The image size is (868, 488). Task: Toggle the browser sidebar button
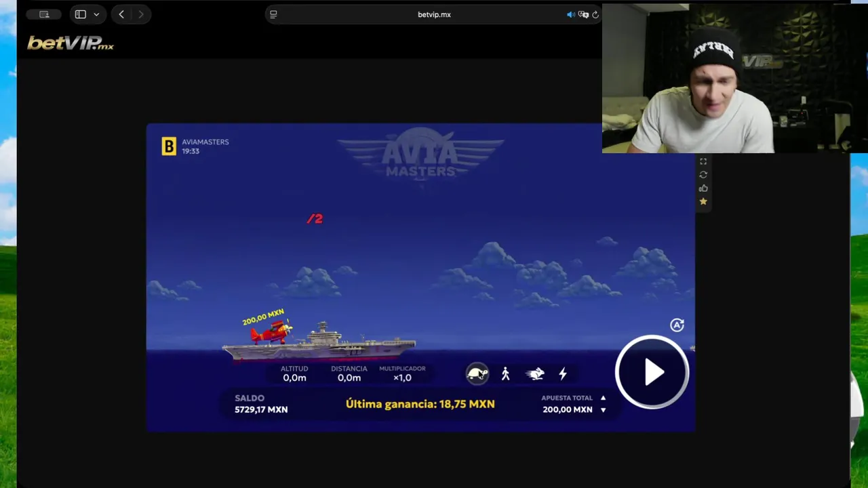[x=81, y=14]
